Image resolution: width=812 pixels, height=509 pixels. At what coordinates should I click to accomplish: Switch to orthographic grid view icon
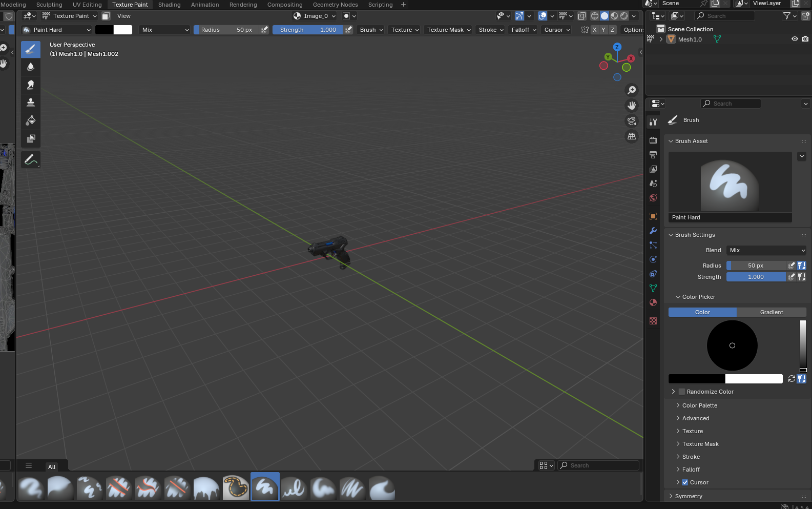632,136
